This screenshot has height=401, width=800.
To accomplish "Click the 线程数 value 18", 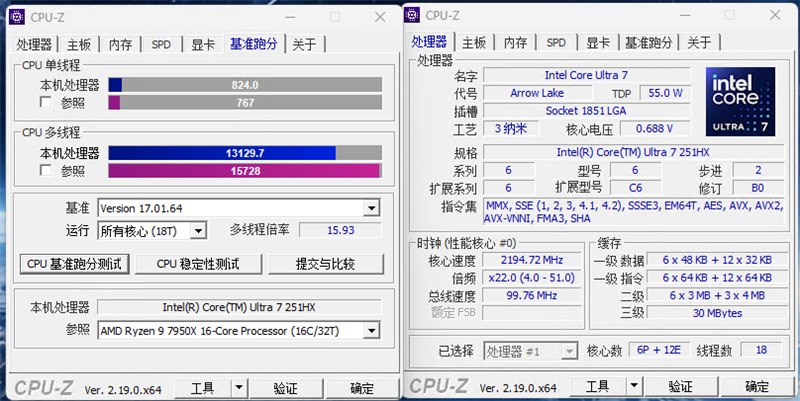I will click(761, 350).
